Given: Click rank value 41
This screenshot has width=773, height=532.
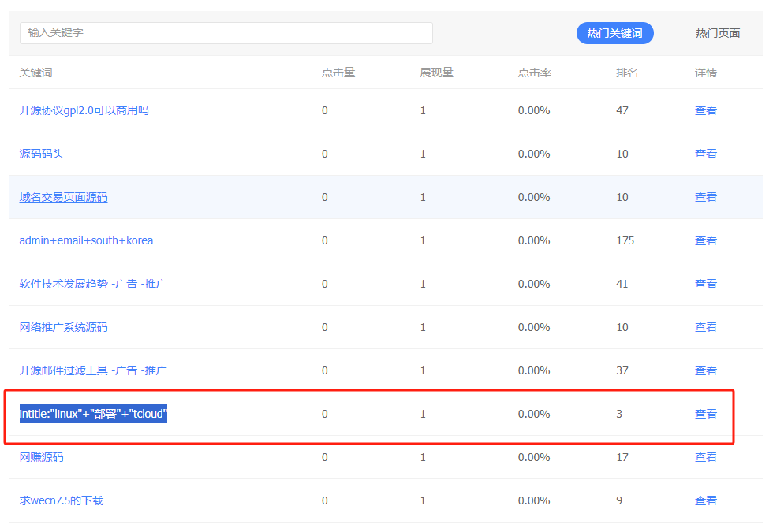Looking at the screenshot, I should pos(622,284).
